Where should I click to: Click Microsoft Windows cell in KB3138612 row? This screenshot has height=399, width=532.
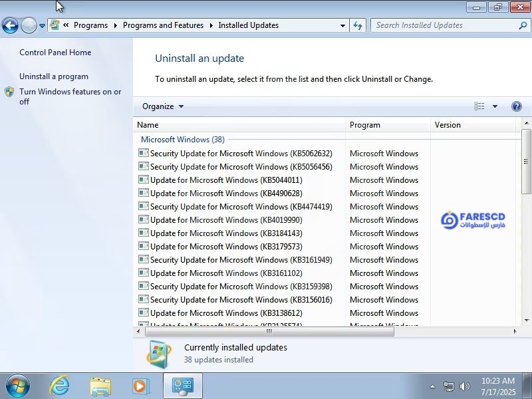[384, 313]
